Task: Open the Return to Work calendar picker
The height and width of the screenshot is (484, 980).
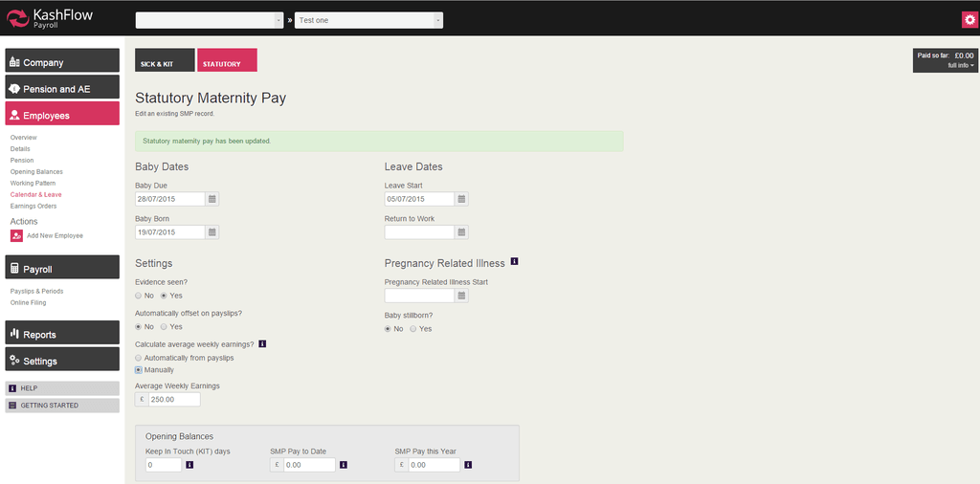Action: pos(461,232)
